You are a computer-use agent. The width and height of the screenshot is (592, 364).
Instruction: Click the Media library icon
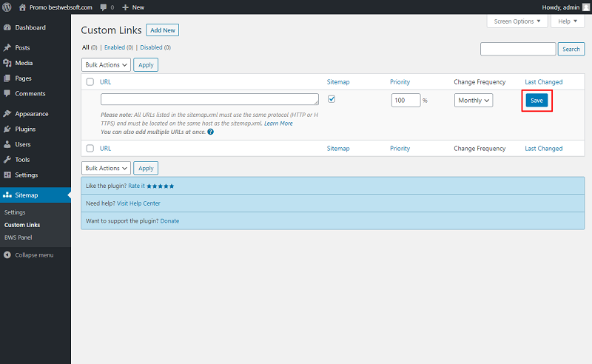pyautogui.click(x=7, y=63)
